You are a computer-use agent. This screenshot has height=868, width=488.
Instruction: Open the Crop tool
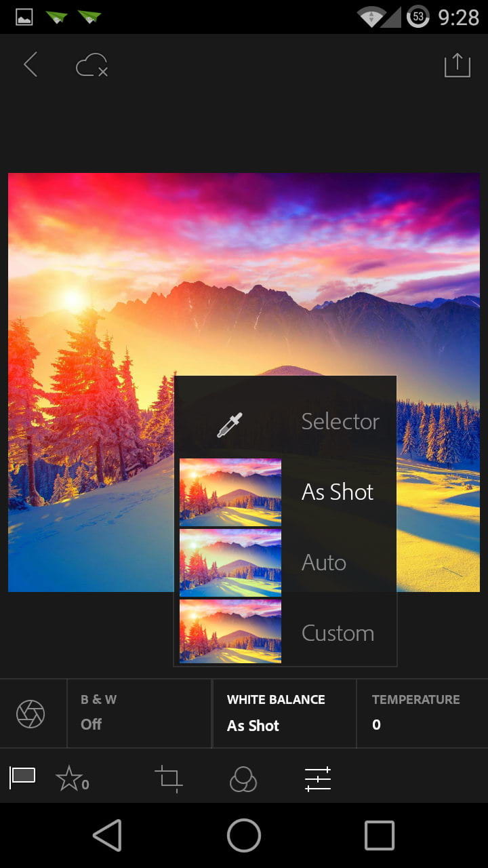[169, 778]
